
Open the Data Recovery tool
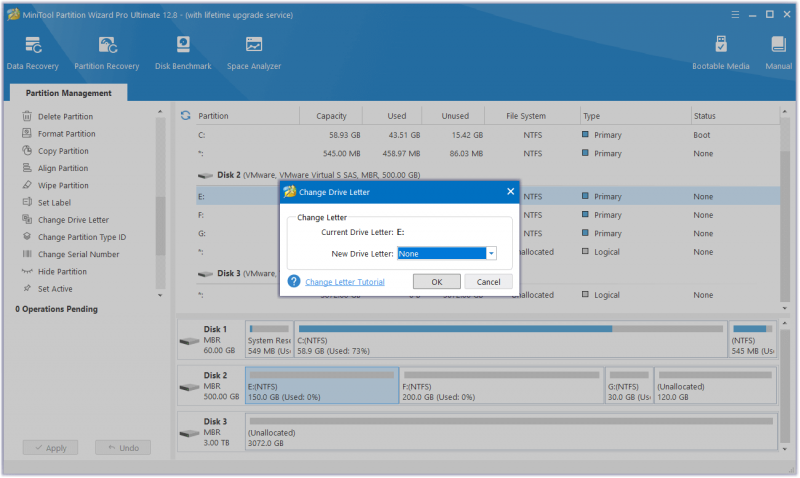33,53
